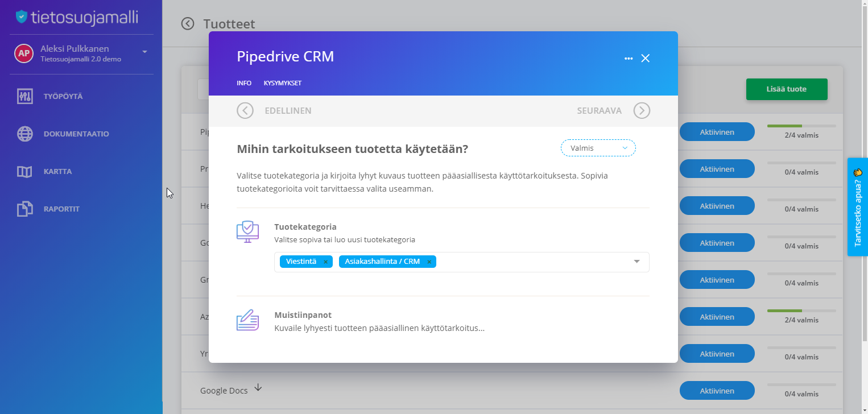Remove the Viestintä category tag
This screenshot has height=414, width=868.
point(325,262)
